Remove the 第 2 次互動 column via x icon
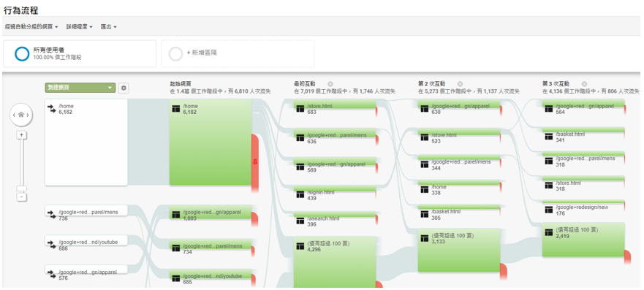This screenshot has width=644, height=290. click(x=460, y=84)
